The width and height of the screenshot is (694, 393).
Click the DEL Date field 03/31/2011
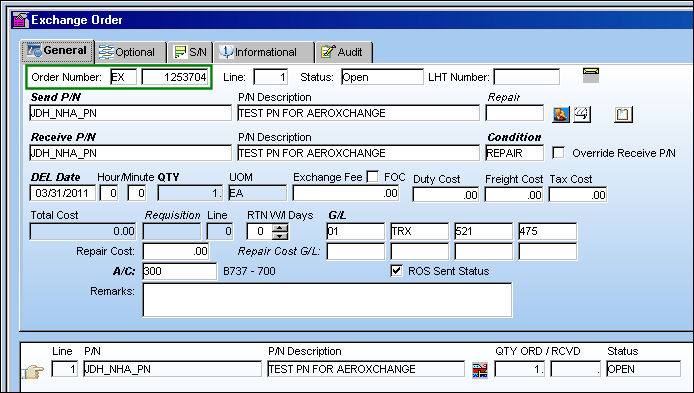click(x=62, y=193)
